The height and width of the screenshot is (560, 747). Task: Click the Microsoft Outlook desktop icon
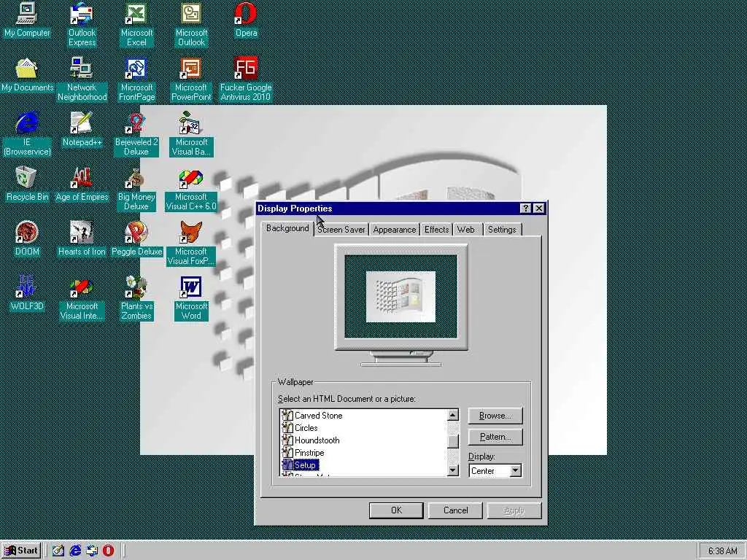(191, 24)
